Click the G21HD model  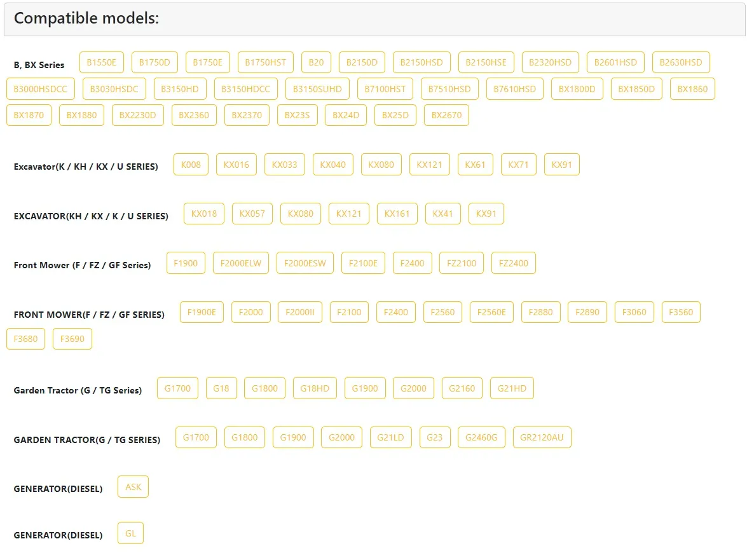click(512, 388)
